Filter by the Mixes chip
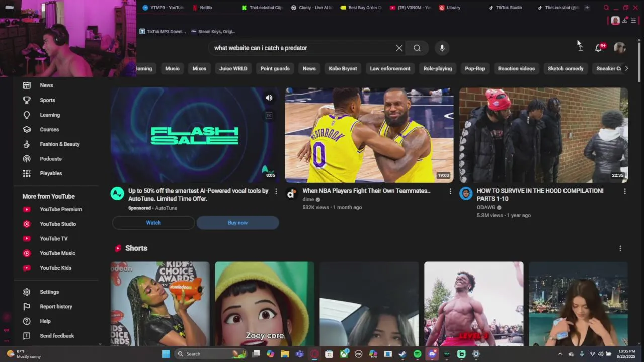Image resolution: width=644 pixels, height=362 pixels. [199, 68]
